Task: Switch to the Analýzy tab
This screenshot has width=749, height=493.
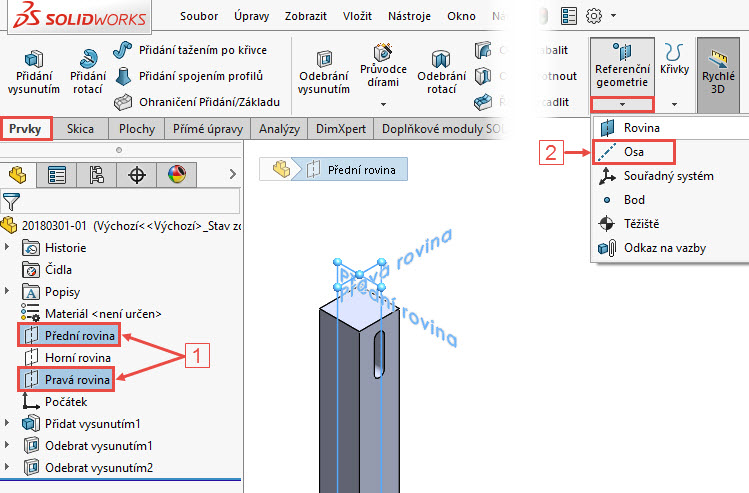Action: click(x=279, y=129)
